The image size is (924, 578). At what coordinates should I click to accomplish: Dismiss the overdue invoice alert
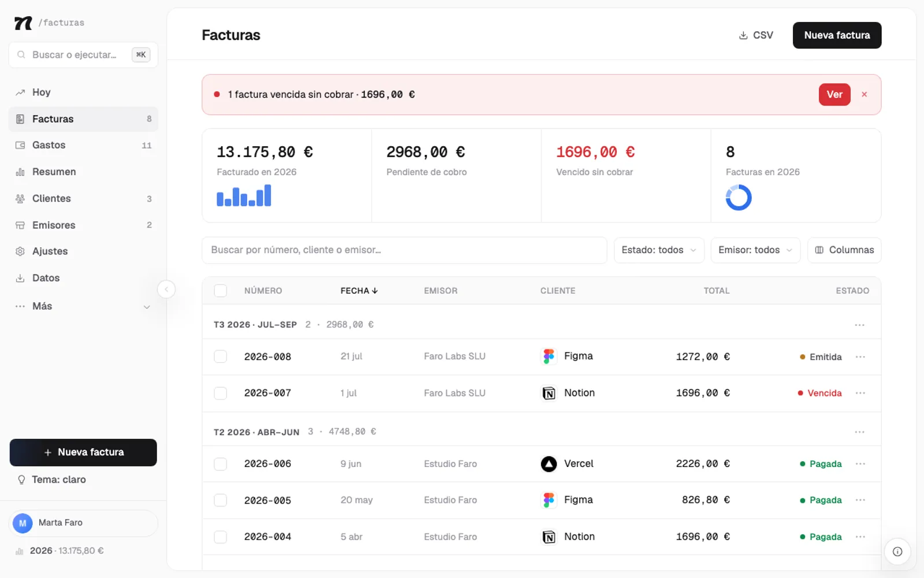coord(864,94)
